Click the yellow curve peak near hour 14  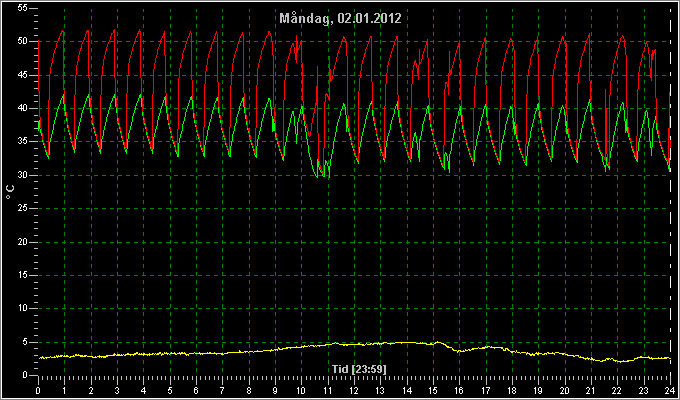(x=408, y=342)
